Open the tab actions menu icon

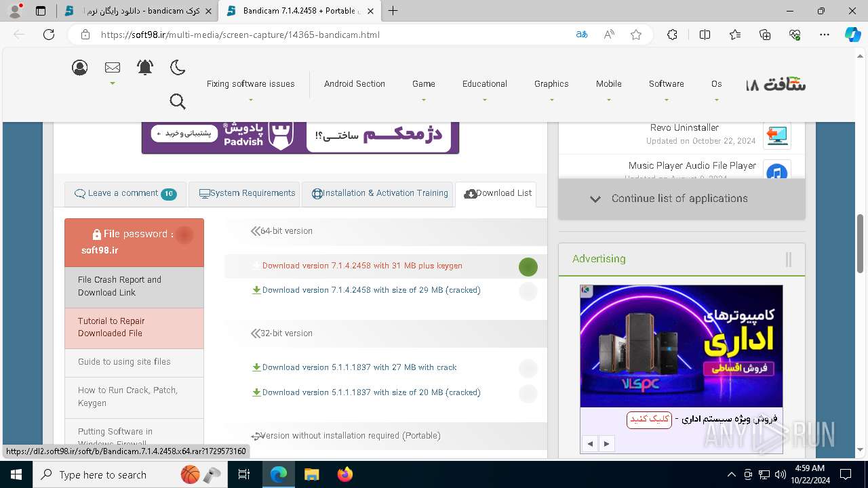tap(41, 11)
